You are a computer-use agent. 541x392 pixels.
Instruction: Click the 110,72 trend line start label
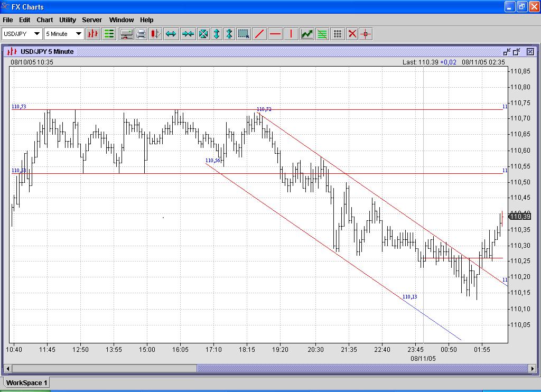pos(264,109)
